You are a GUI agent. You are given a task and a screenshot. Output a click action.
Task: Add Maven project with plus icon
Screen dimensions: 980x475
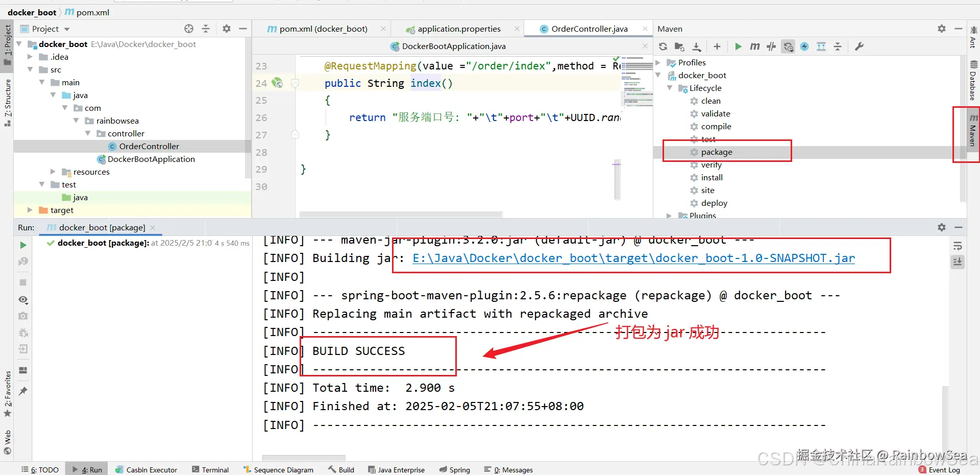point(717,46)
